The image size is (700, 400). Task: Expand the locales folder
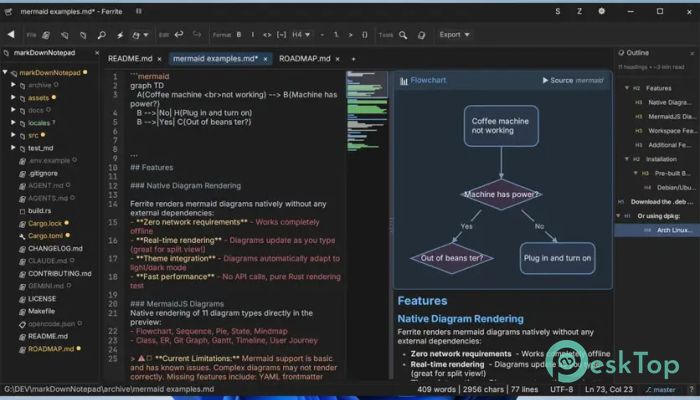[13, 122]
